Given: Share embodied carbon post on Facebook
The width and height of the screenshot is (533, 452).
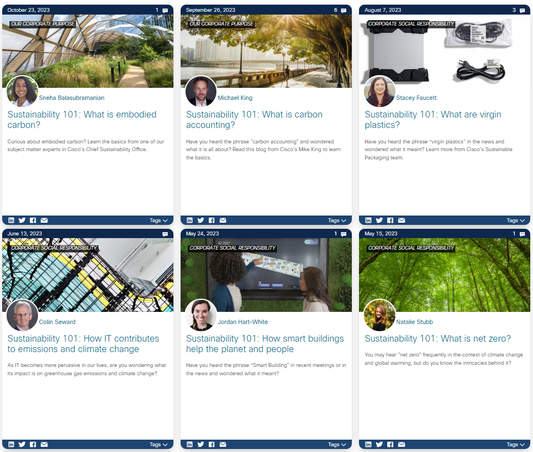Looking at the screenshot, I should (x=33, y=220).
